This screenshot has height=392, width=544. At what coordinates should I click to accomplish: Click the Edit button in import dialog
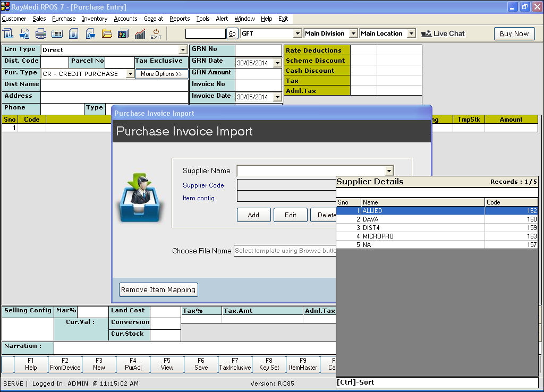click(291, 215)
